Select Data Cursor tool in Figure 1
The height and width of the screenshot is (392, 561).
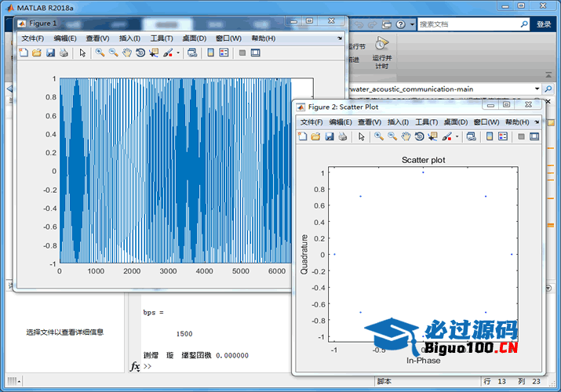tap(154, 53)
